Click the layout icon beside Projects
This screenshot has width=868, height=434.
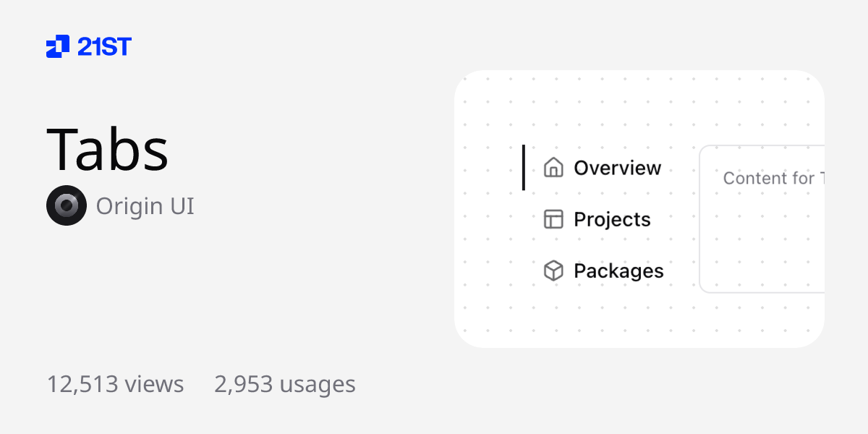click(553, 219)
